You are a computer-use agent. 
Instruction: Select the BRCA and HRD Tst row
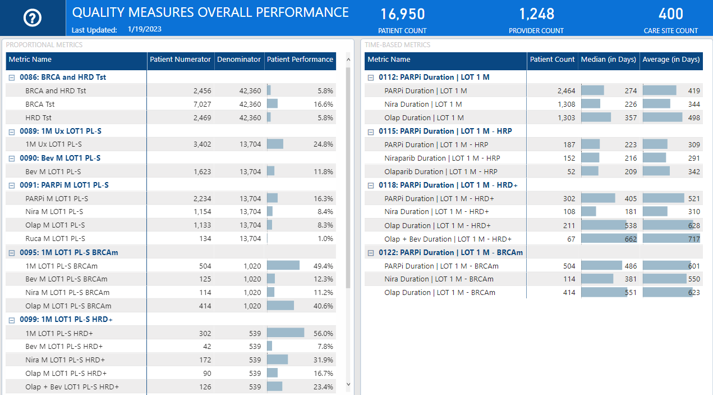pyautogui.click(x=171, y=91)
